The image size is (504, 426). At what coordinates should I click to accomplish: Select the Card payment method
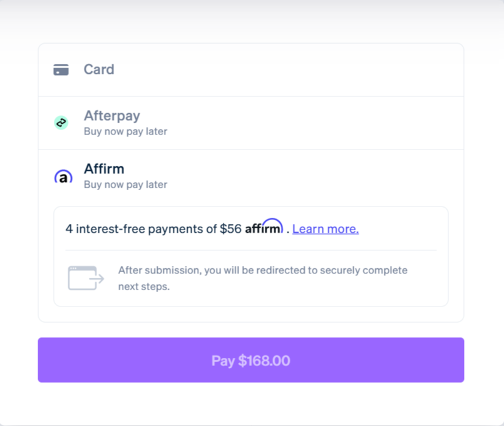click(x=250, y=69)
